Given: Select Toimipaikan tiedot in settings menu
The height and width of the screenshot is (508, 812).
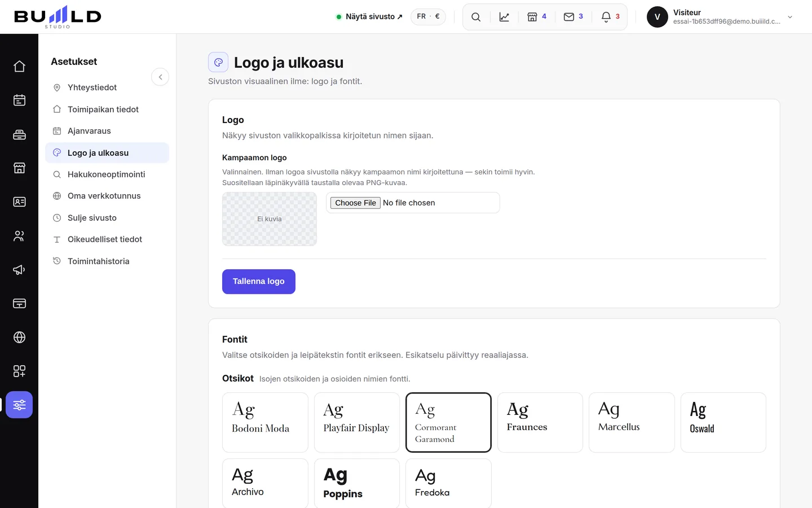Looking at the screenshot, I should coord(107,110).
